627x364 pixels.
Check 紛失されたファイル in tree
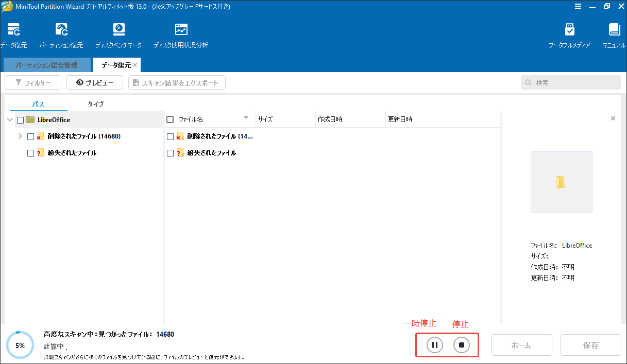(x=30, y=153)
